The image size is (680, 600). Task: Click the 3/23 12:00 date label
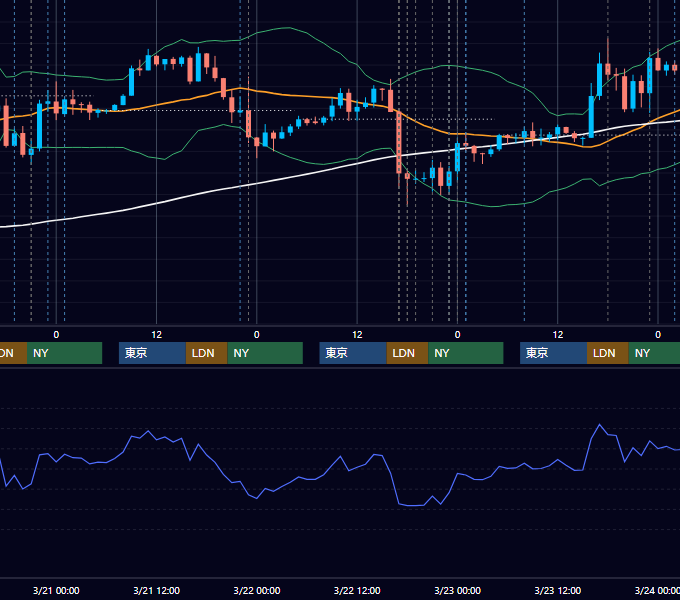coord(557,590)
